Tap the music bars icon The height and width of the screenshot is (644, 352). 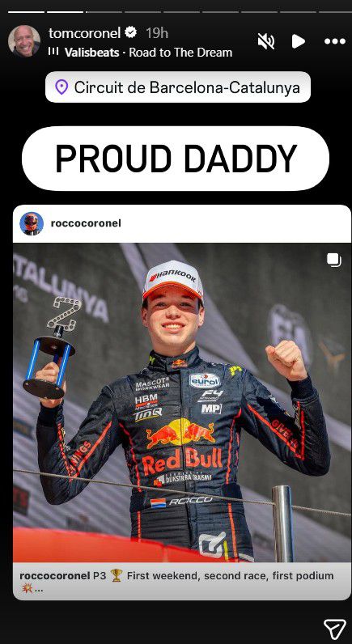pos(53,52)
